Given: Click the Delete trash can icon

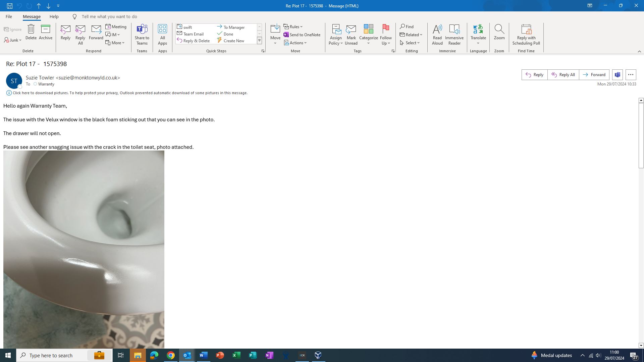Looking at the screenshot, I should (31, 29).
